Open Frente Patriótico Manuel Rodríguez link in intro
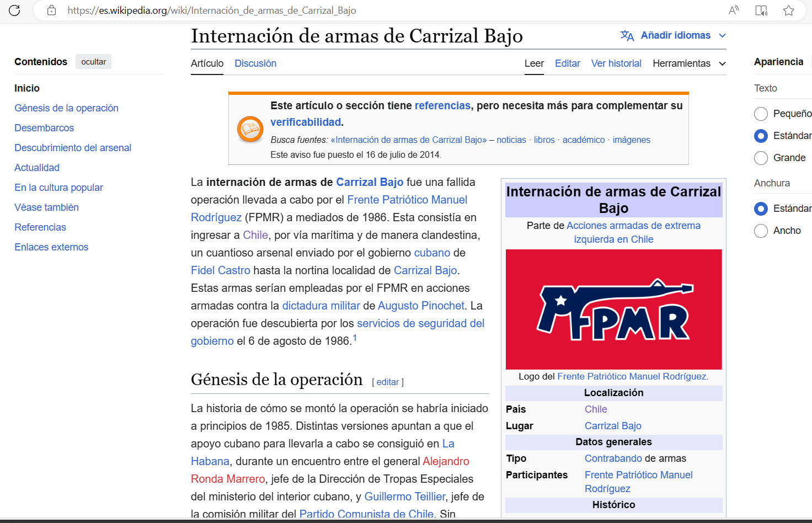Image resolution: width=812 pixels, height=523 pixels. 407,200
